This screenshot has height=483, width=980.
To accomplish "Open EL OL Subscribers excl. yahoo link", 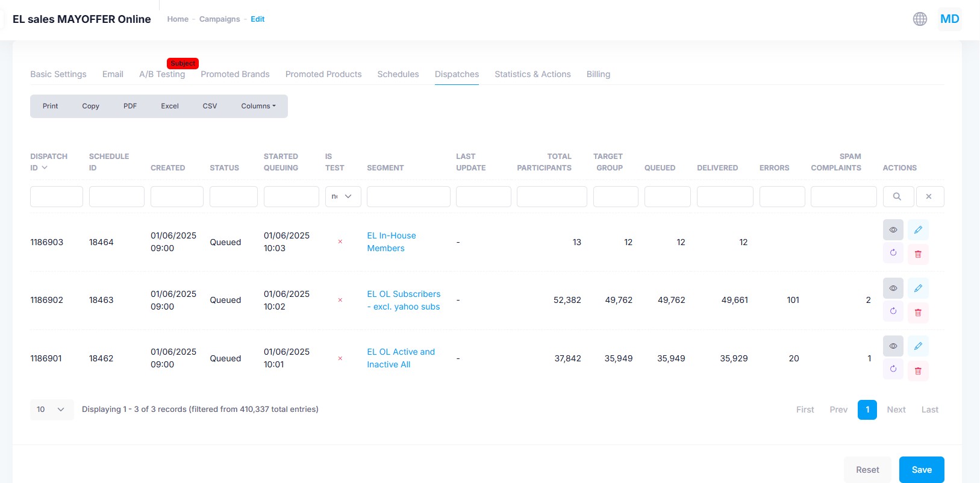I will point(404,301).
